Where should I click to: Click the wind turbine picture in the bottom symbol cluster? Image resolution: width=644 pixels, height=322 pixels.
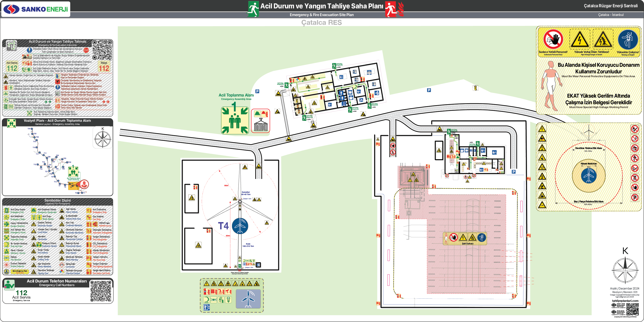tap(248, 299)
